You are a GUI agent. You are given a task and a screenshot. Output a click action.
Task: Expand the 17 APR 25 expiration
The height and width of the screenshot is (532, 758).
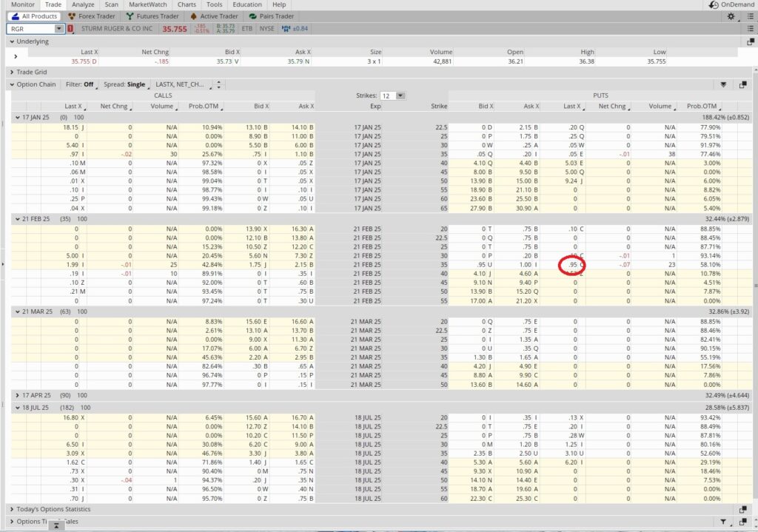click(x=18, y=395)
